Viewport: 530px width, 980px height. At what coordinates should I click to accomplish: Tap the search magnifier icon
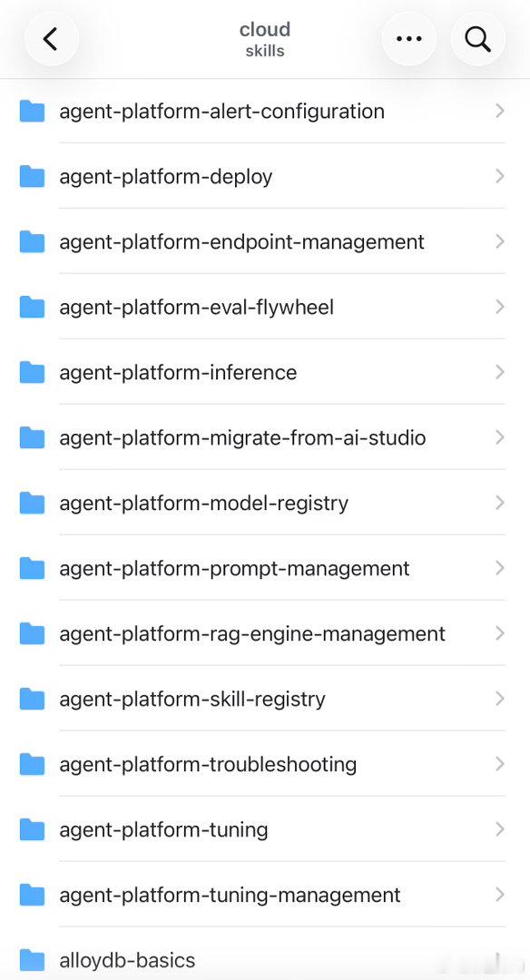[477, 39]
